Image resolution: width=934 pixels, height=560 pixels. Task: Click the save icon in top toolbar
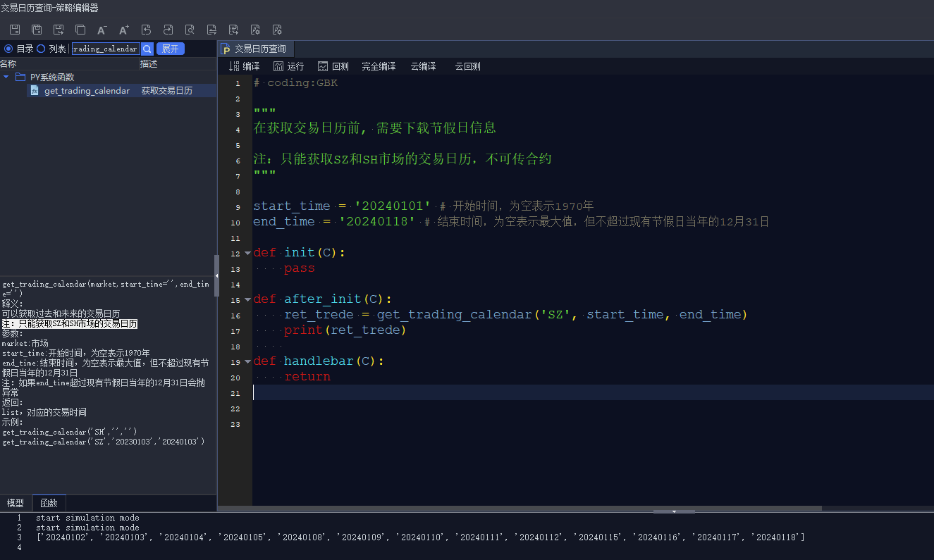click(15, 30)
